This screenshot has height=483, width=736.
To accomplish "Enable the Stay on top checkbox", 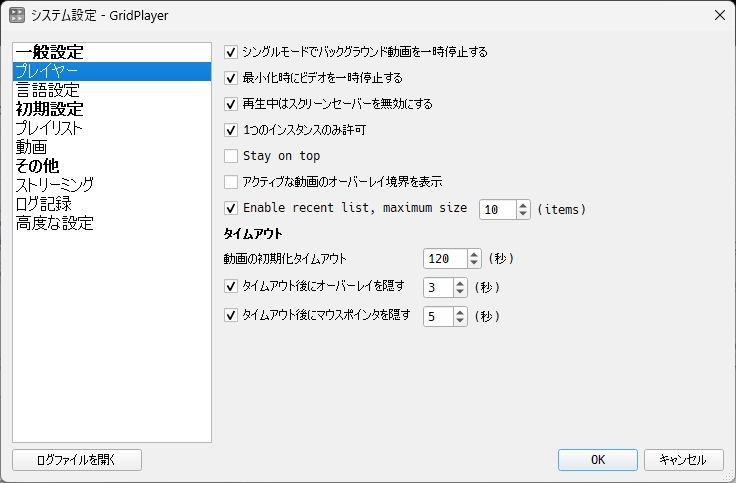I will pyautogui.click(x=231, y=155).
